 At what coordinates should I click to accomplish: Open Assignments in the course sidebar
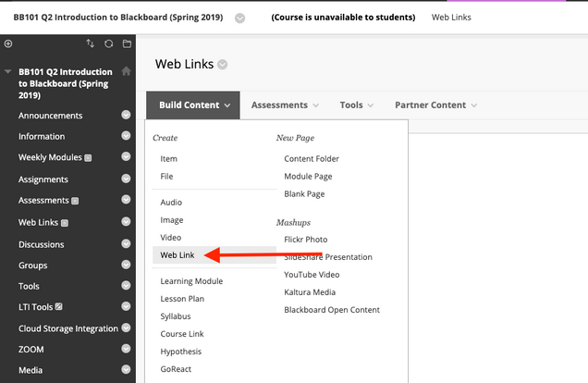pyautogui.click(x=43, y=179)
